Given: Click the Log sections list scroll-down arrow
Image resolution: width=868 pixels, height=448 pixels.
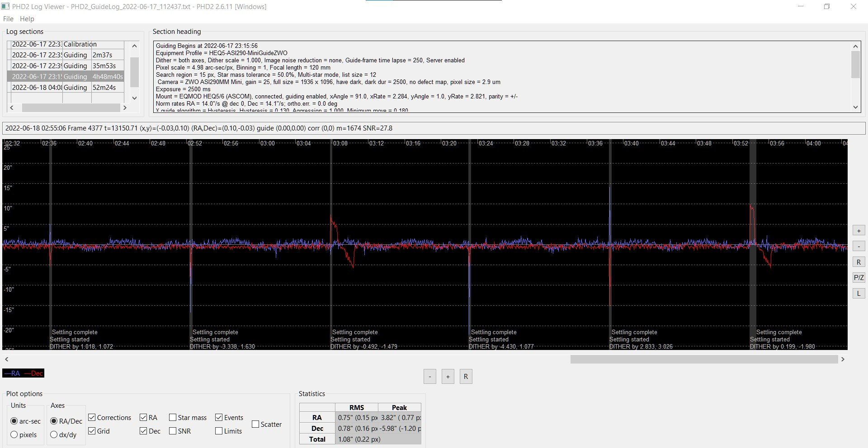Looking at the screenshot, I should [x=134, y=98].
